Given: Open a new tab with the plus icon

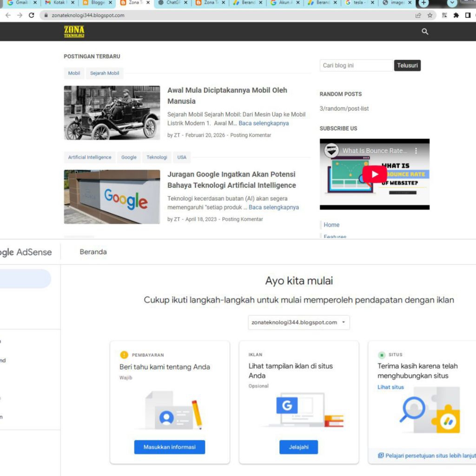Looking at the screenshot, I should [x=424, y=4].
